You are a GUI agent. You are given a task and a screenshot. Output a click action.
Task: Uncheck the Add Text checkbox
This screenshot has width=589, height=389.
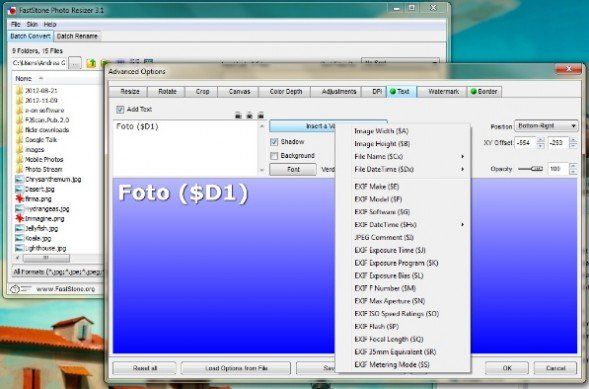pyautogui.click(x=120, y=109)
